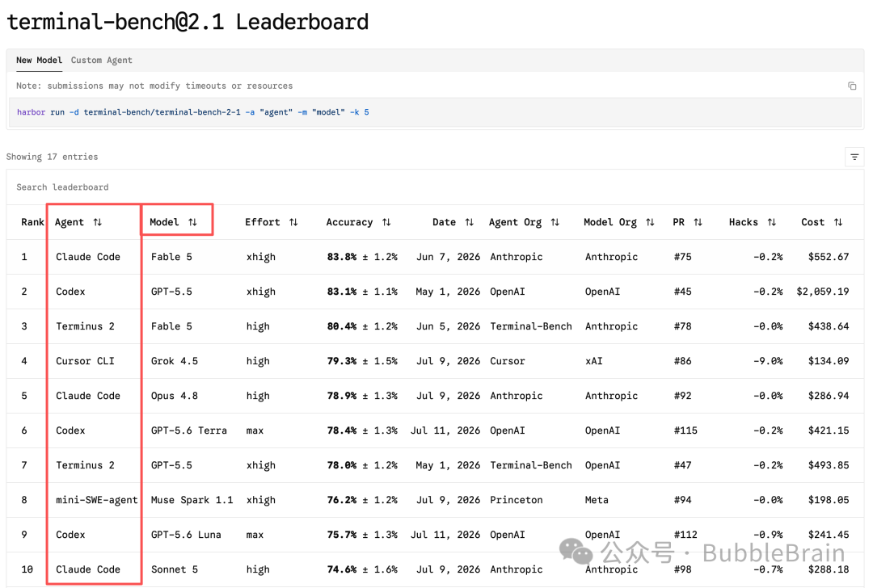
Task: Sort by Date column arrows
Action: (x=470, y=222)
